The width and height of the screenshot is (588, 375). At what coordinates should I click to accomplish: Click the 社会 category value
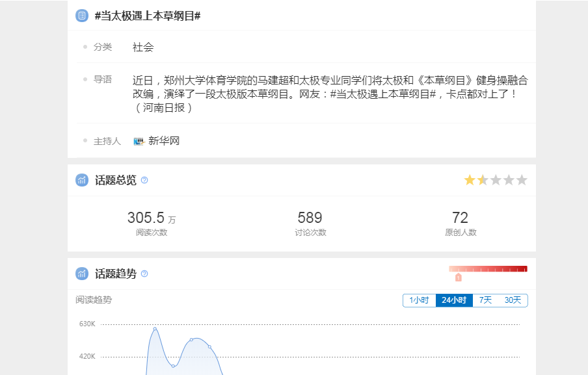(x=143, y=47)
